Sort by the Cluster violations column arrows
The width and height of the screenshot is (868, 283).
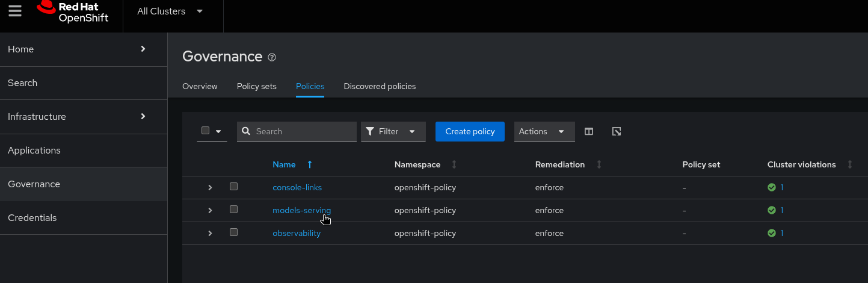[x=849, y=164]
